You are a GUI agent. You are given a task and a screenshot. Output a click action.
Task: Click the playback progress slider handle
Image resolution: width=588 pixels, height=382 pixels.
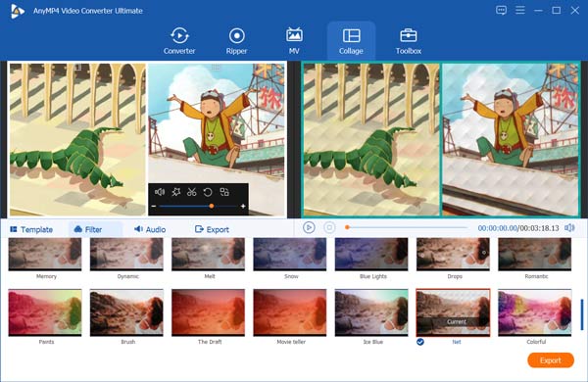[347, 227]
